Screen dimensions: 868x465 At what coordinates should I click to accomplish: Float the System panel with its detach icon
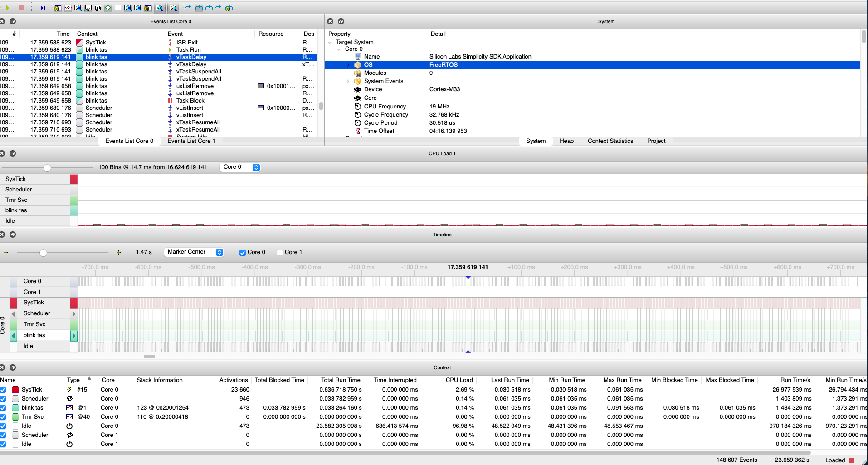(341, 21)
